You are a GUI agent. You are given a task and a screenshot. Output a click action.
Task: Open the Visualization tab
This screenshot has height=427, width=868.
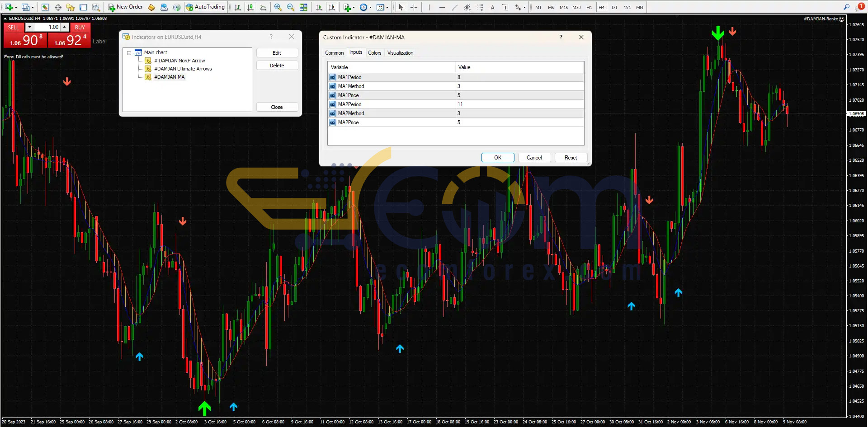(401, 53)
